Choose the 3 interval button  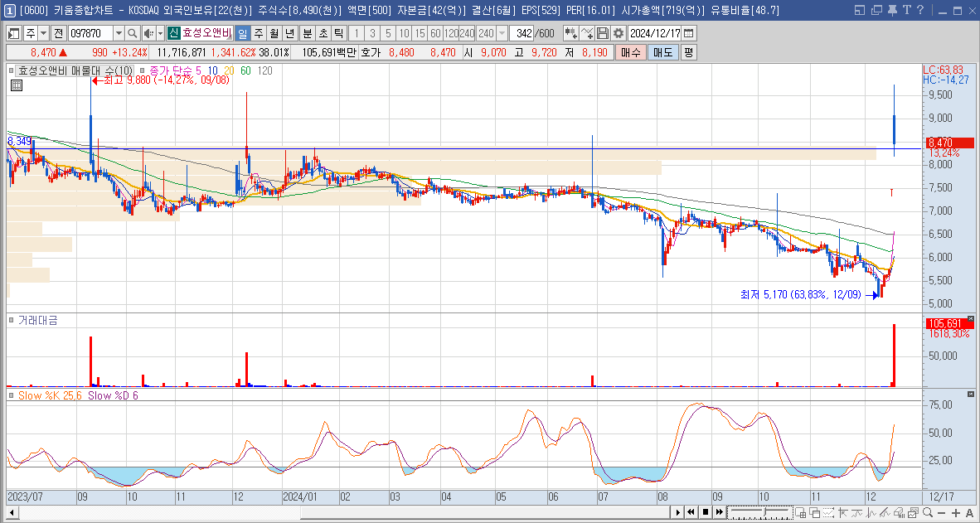point(372,33)
